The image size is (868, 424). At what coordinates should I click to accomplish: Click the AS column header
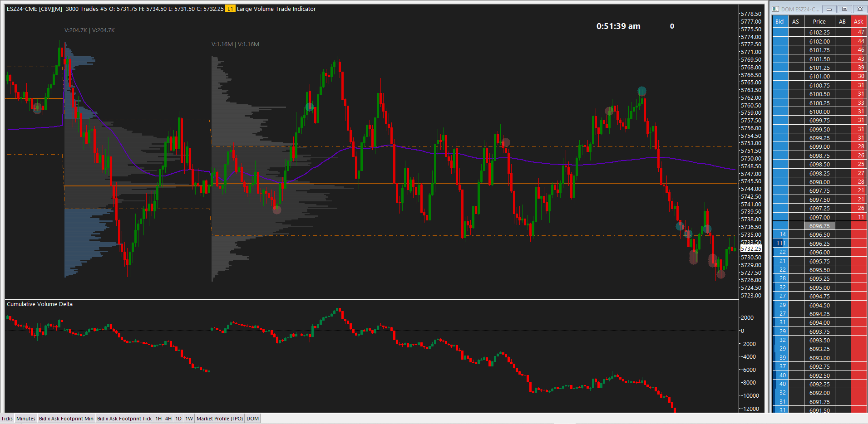(x=796, y=21)
